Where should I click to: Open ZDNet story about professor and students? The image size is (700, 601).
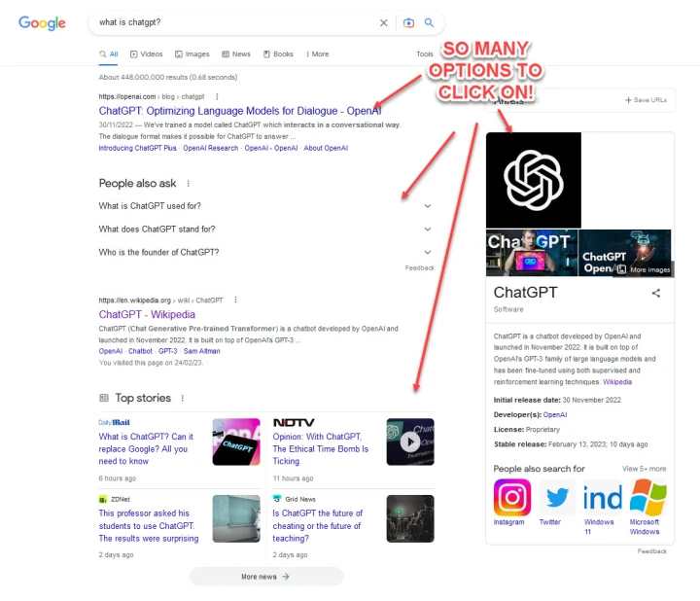[x=149, y=525]
